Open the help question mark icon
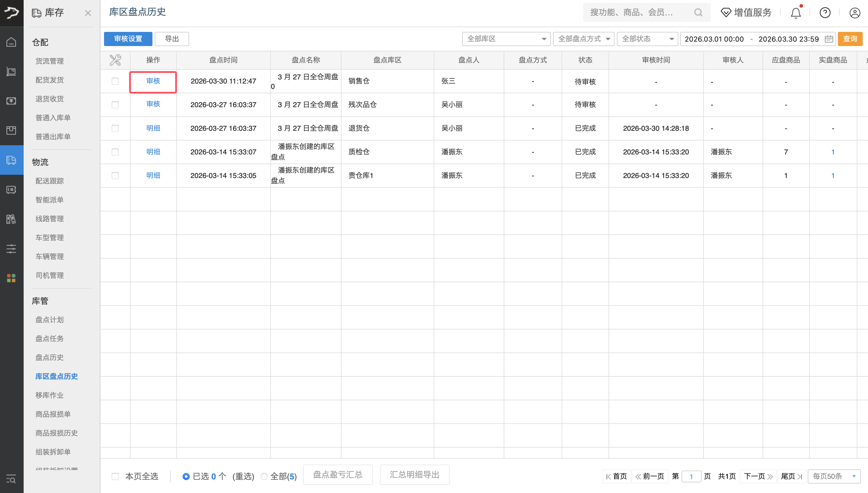Screen dimensions: 868x493 pyautogui.click(x=825, y=13)
